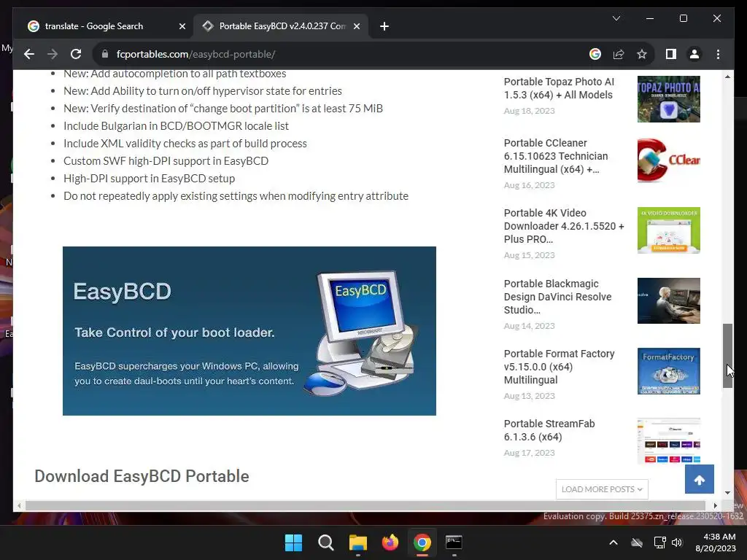Close the Portable EasyBCD tab
The height and width of the screenshot is (560, 747).
[x=356, y=26]
